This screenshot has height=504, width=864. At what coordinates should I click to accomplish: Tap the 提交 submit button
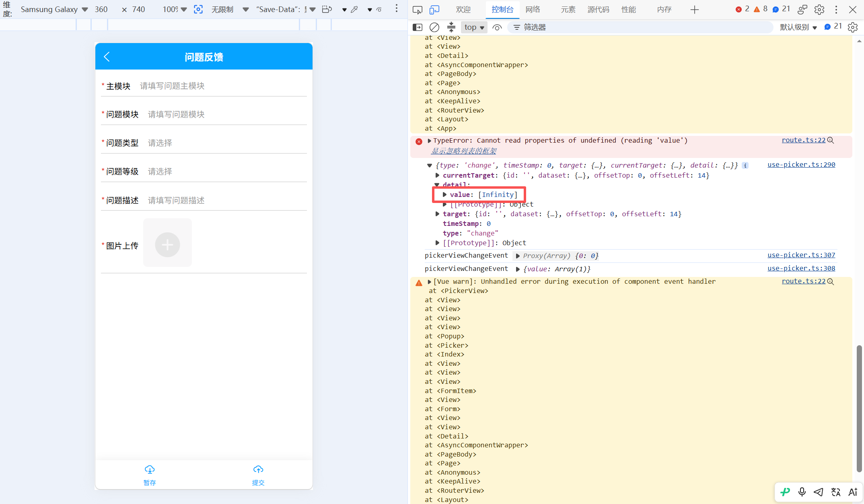(x=258, y=475)
